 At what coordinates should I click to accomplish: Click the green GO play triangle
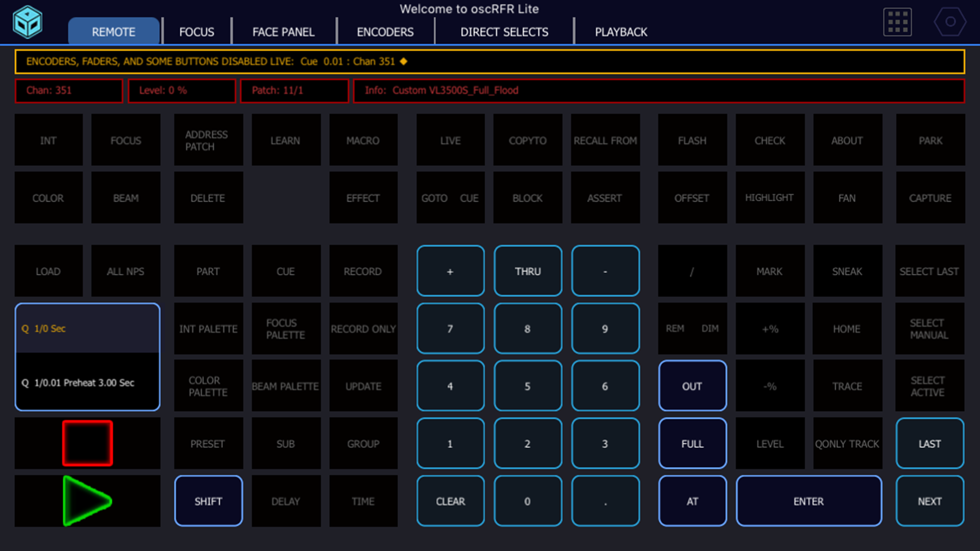point(87,501)
